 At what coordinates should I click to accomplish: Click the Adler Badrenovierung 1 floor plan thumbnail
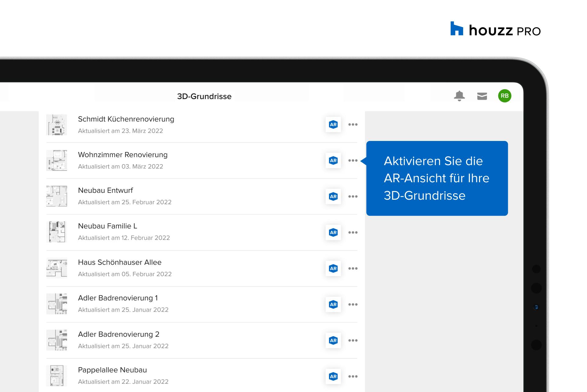(57, 304)
